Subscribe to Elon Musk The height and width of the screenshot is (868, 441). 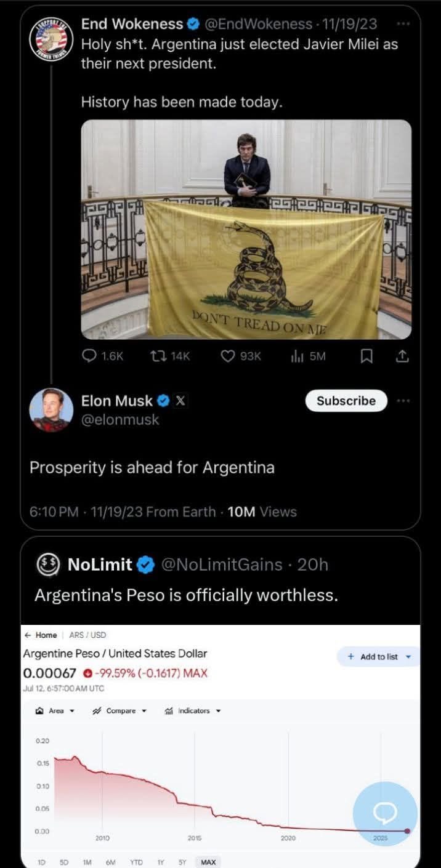pos(346,401)
